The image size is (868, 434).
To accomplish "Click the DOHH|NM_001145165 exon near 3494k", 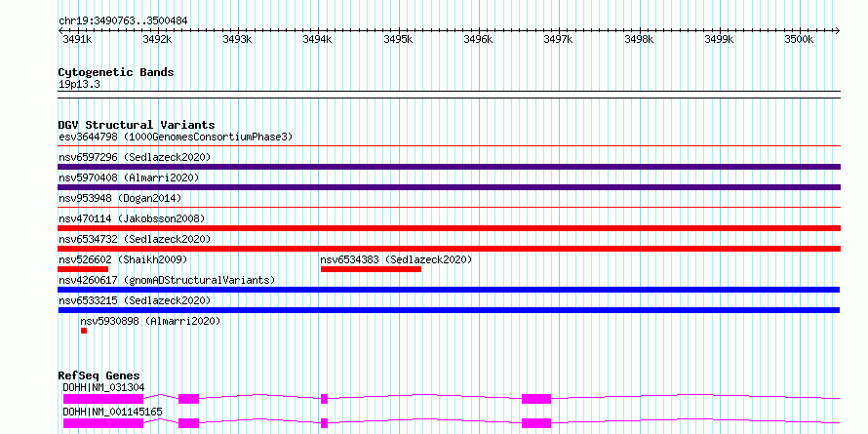I will [x=325, y=423].
